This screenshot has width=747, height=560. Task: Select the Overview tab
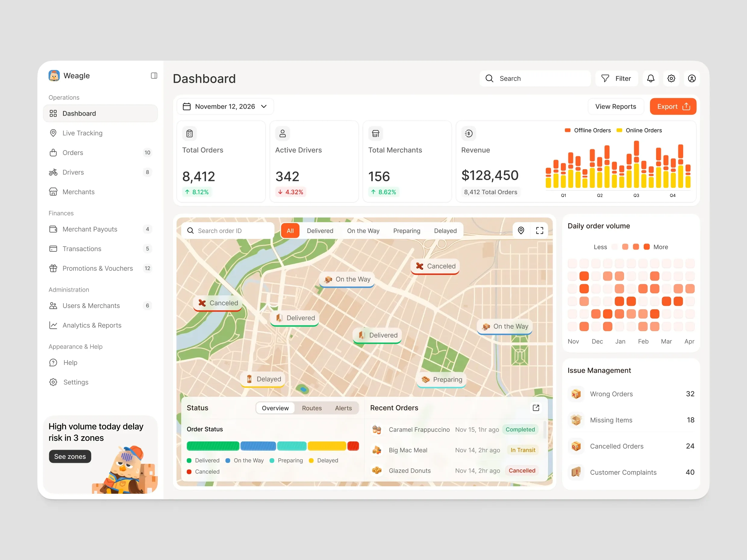tap(275, 408)
